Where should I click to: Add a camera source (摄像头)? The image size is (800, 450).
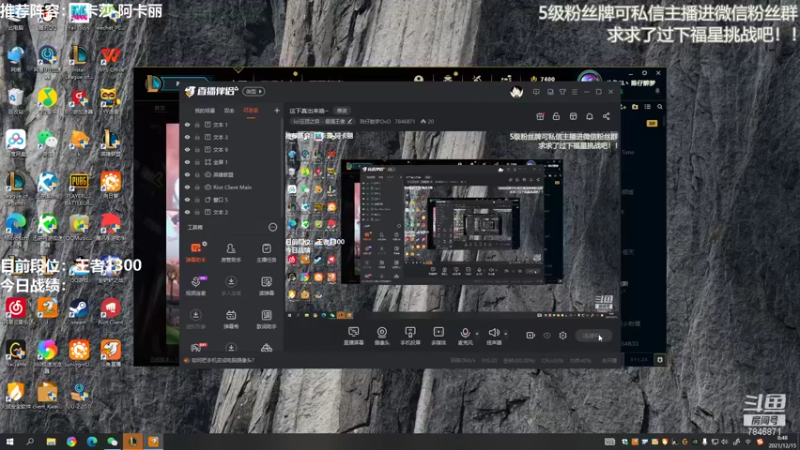pyautogui.click(x=382, y=336)
